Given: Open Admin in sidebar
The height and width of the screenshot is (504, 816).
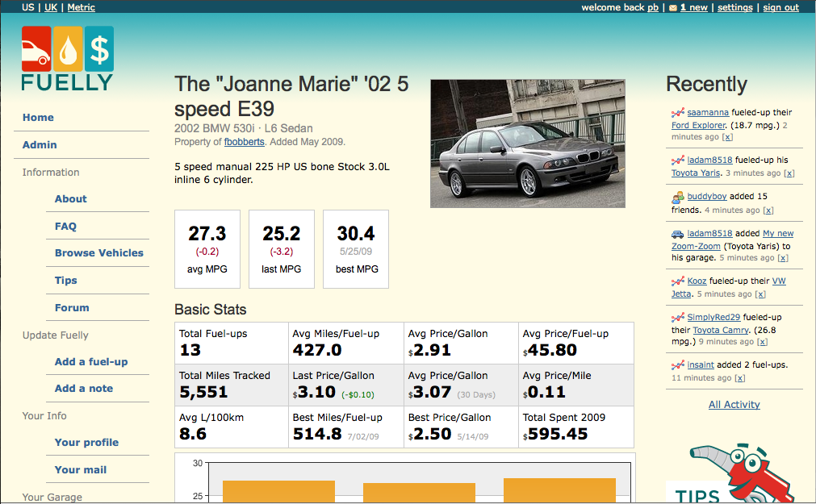Looking at the screenshot, I should pyautogui.click(x=40, y=145).
